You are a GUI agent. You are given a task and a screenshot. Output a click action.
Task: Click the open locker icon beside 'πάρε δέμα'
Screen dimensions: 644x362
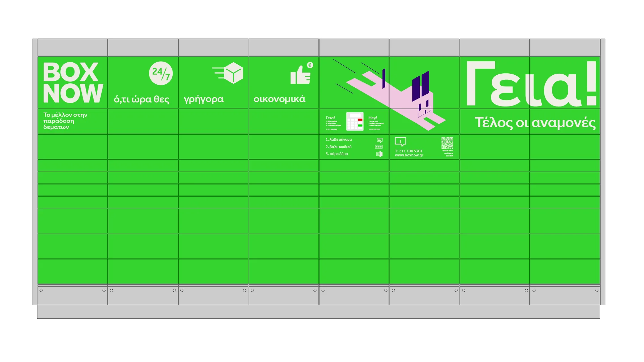pyautogui.click(x=379, y=154)
